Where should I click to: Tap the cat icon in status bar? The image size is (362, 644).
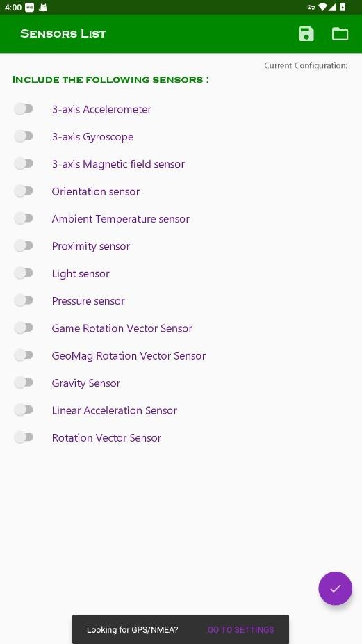point(42,7)
